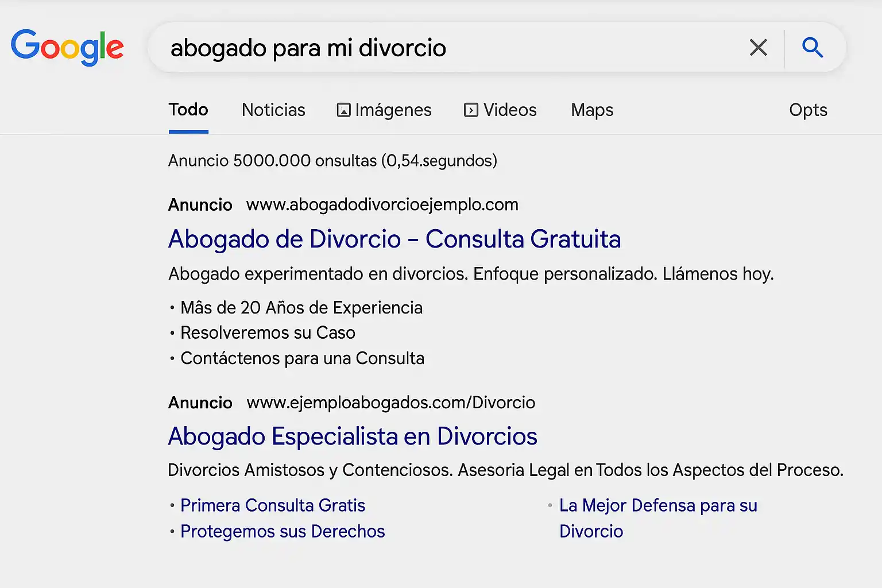Image resolution: width=882 pixels, height=588 pixels.
Task: Clear the search query with X
Action: point(759,48)
